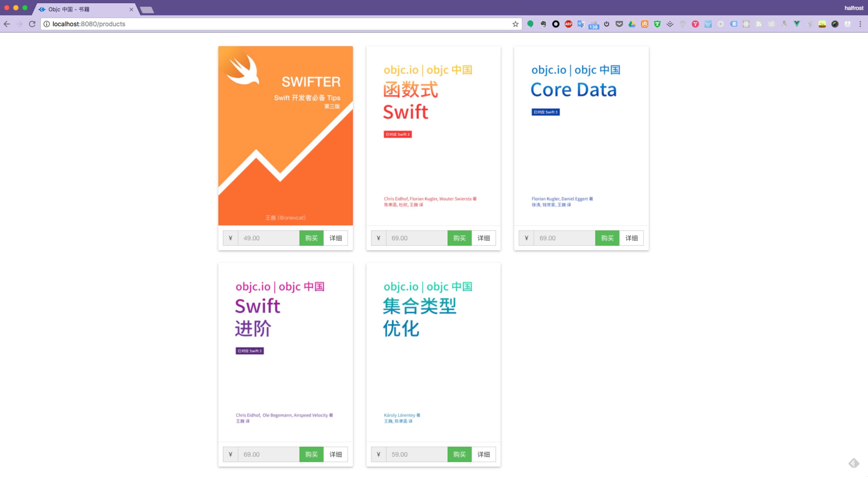Screen dimensions: 868x477
Task: Click the 69.00 price field under Core Data
Action: pos(564,238)
